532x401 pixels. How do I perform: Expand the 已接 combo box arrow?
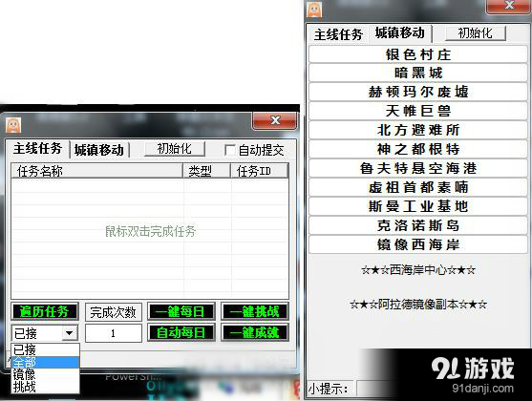70,333
